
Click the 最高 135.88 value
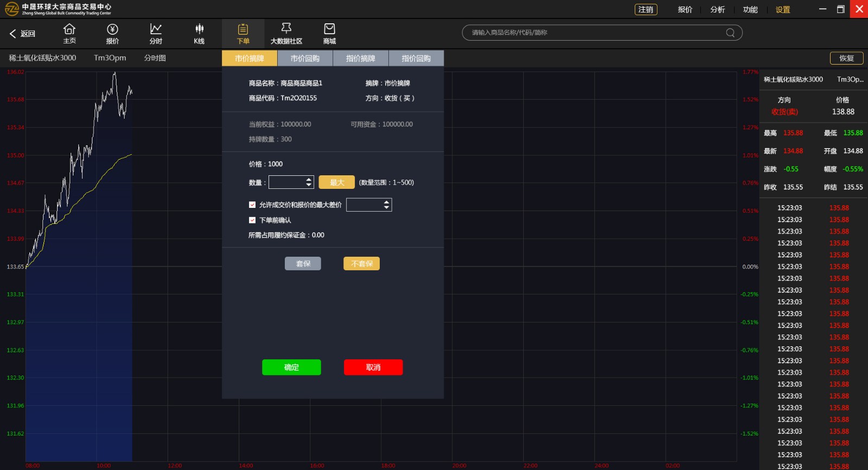click(793, 133)
